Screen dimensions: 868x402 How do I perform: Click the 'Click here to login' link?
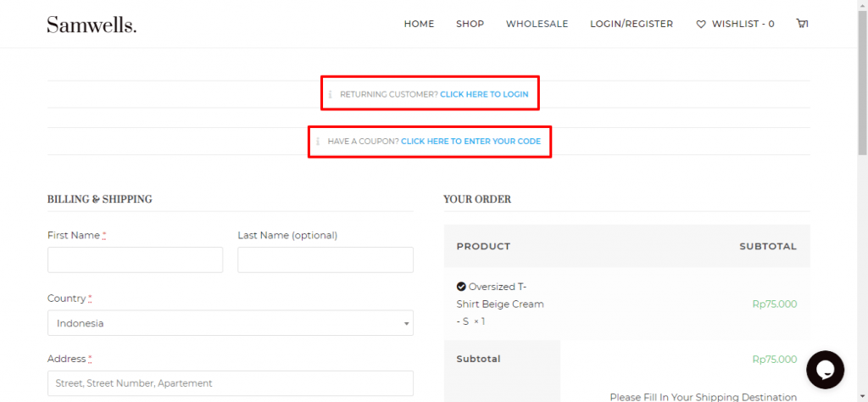tap(484, 94)
